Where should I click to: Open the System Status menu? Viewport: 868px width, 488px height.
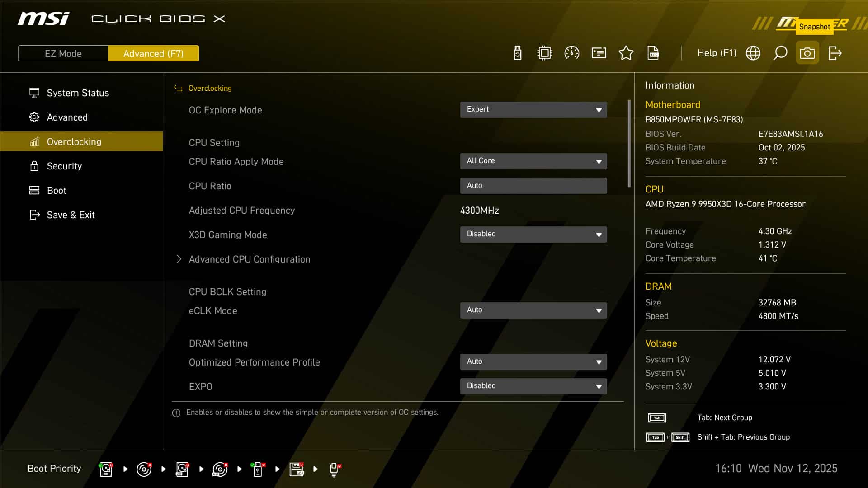pos(81,93)
